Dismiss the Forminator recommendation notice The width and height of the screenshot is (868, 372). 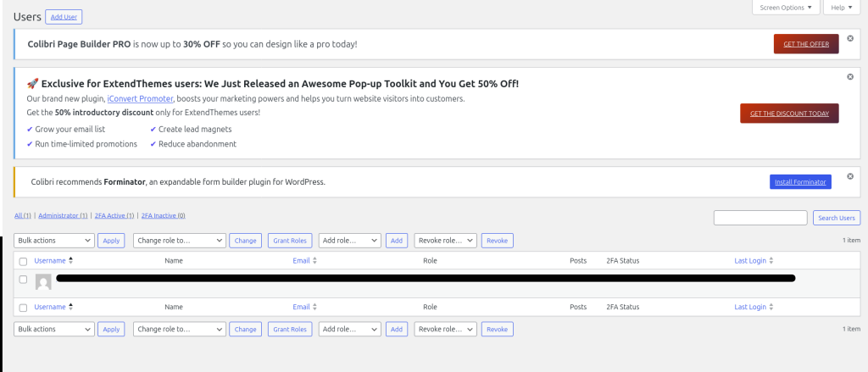pyautogui.click(x=850, y=172)
